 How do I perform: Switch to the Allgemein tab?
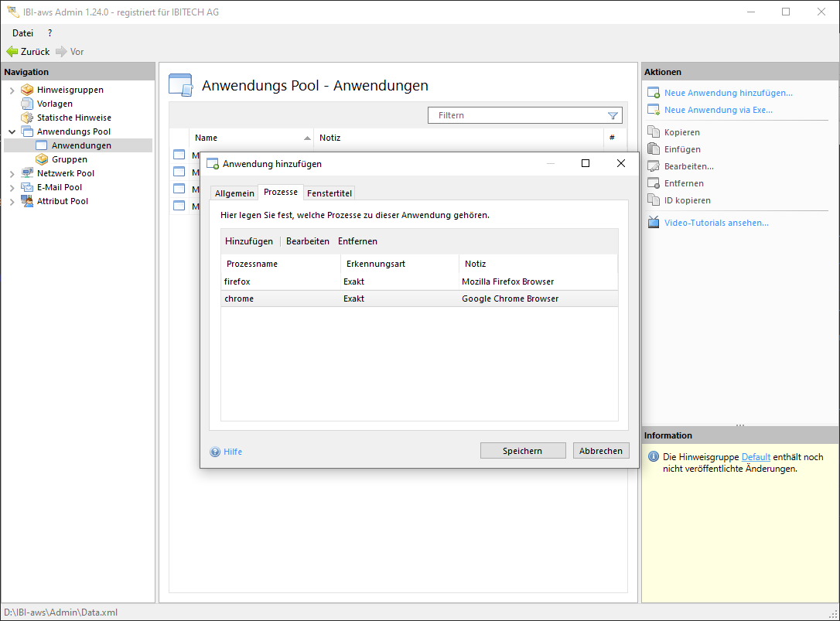(x=234, y=193)
